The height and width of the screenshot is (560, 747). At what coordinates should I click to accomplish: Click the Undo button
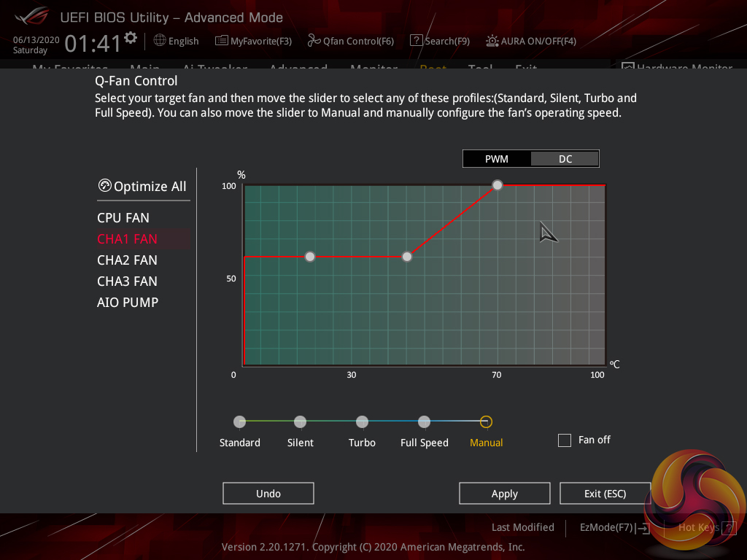268,494
